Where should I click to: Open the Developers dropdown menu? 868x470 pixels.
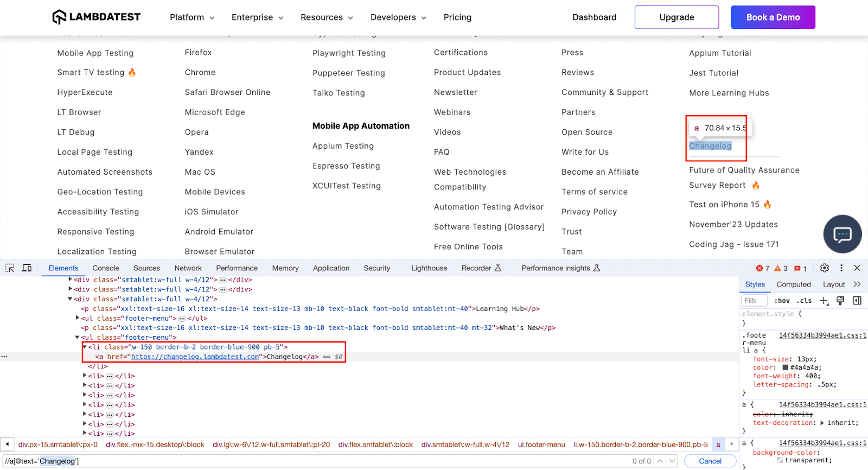click(398, 17)
